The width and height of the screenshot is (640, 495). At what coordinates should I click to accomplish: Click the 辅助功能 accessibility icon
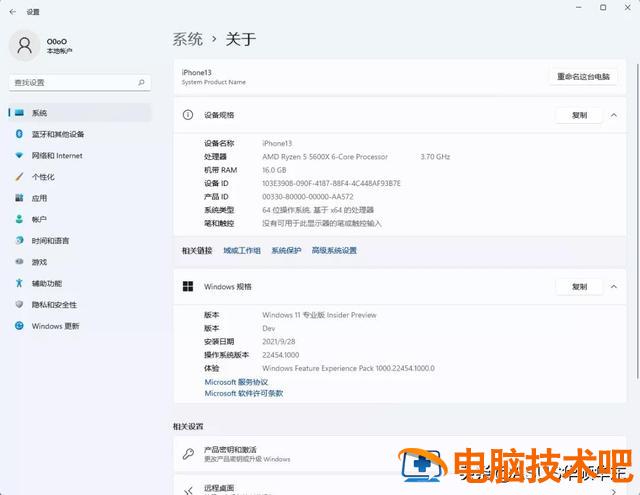tap(19, 283)
